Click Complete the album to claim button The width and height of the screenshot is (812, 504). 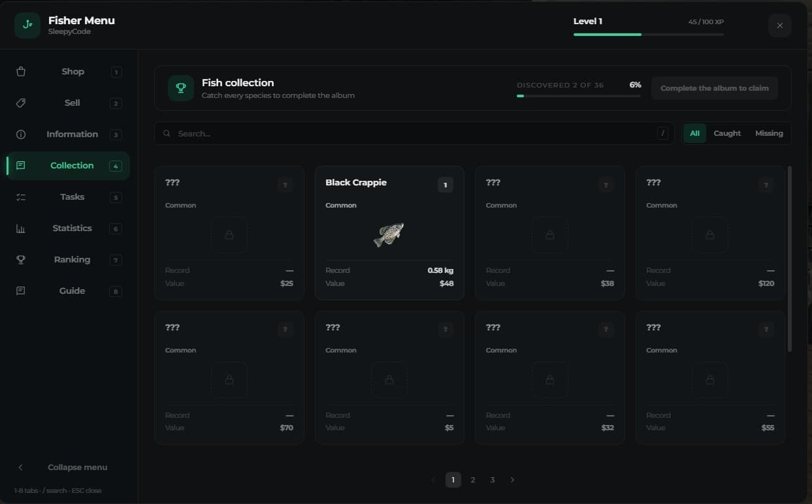point(715,88)
